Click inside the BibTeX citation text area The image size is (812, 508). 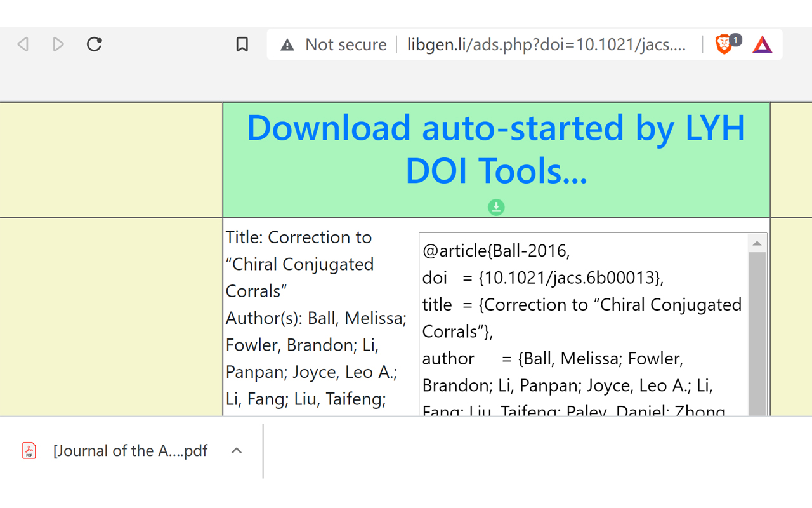[x=584, y=324]
